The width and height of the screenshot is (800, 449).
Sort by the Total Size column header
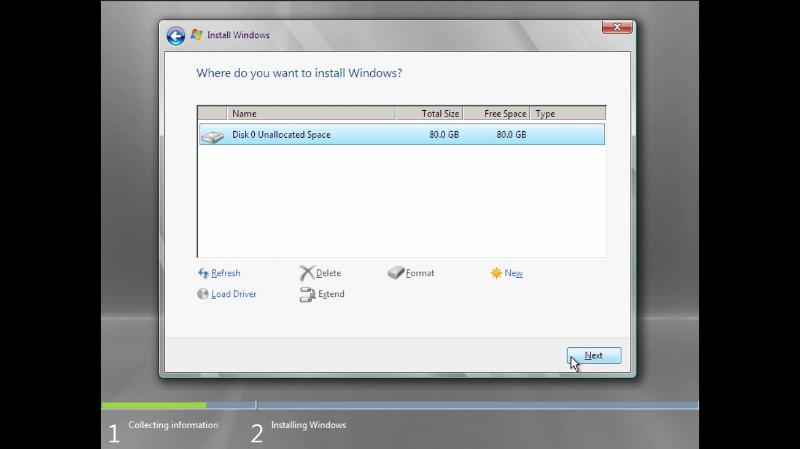[x=429, y=113]
